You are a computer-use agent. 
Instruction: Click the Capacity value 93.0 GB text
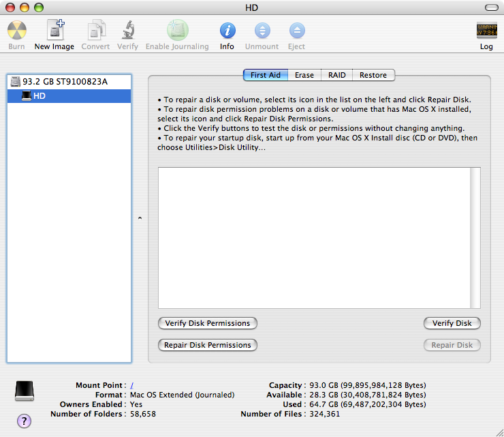[368, 385]
